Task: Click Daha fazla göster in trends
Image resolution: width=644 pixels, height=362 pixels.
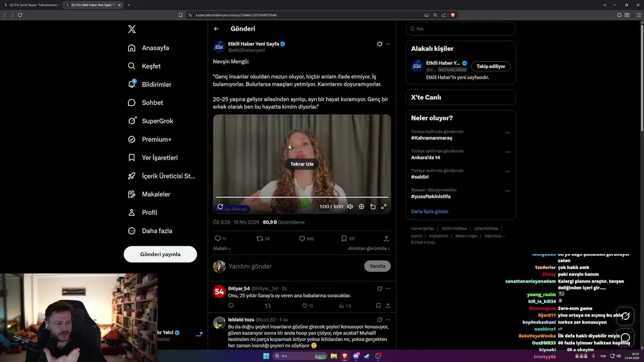Action: tap(430, 212)
